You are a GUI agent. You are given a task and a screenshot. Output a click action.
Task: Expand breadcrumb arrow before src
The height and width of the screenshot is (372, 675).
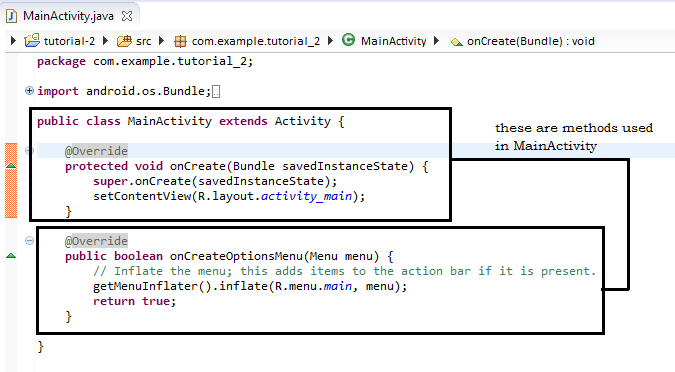(105, 41)
